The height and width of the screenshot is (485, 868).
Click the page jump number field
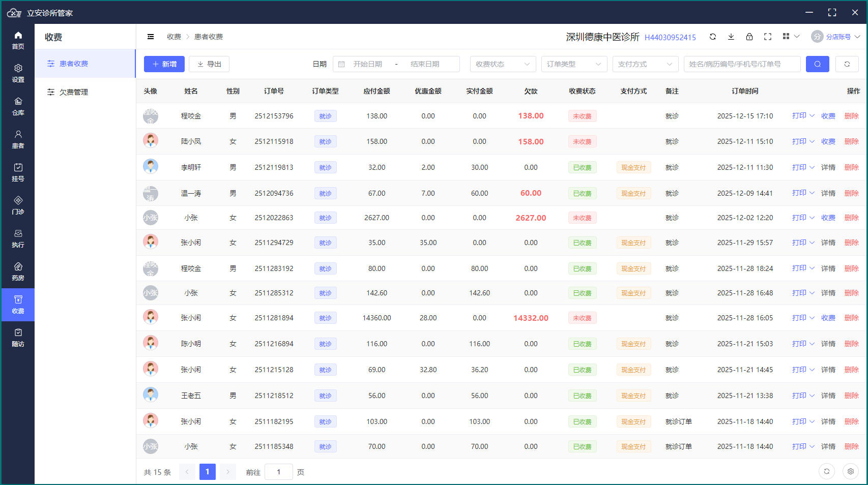pyautogui.click(x=279, y=472)
